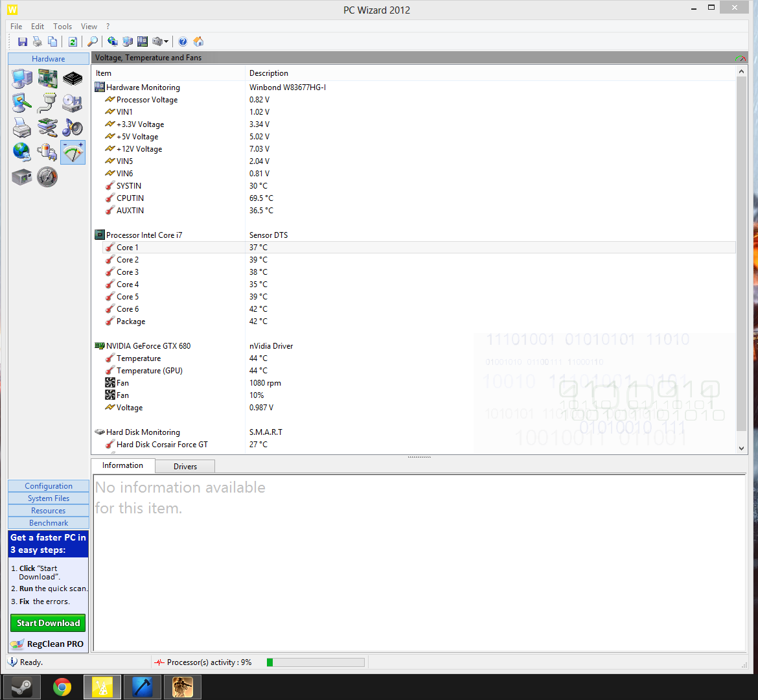Select the Package temperature row
Screen dimensions: 758x700
coord(415,321)
